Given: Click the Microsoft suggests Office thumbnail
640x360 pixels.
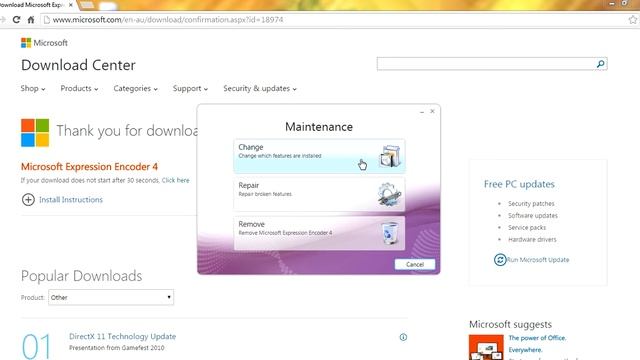Looking at the screenshot, I should click(x=486, y=347).
